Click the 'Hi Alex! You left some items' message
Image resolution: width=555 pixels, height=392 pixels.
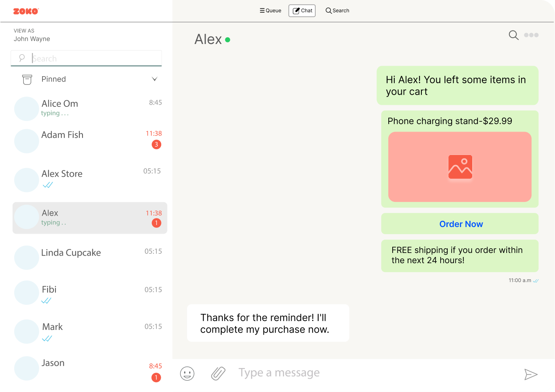tap(458, 85)
